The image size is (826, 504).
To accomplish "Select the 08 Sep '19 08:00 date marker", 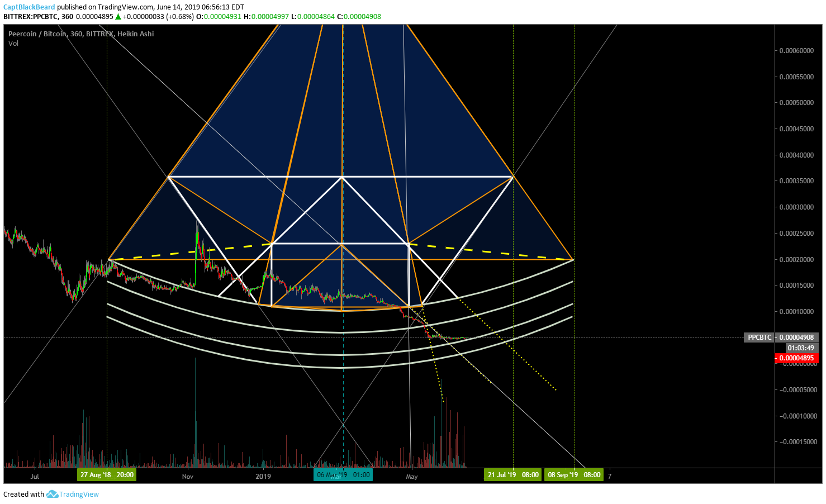I will pyautogui.click(x=574, y=475).
